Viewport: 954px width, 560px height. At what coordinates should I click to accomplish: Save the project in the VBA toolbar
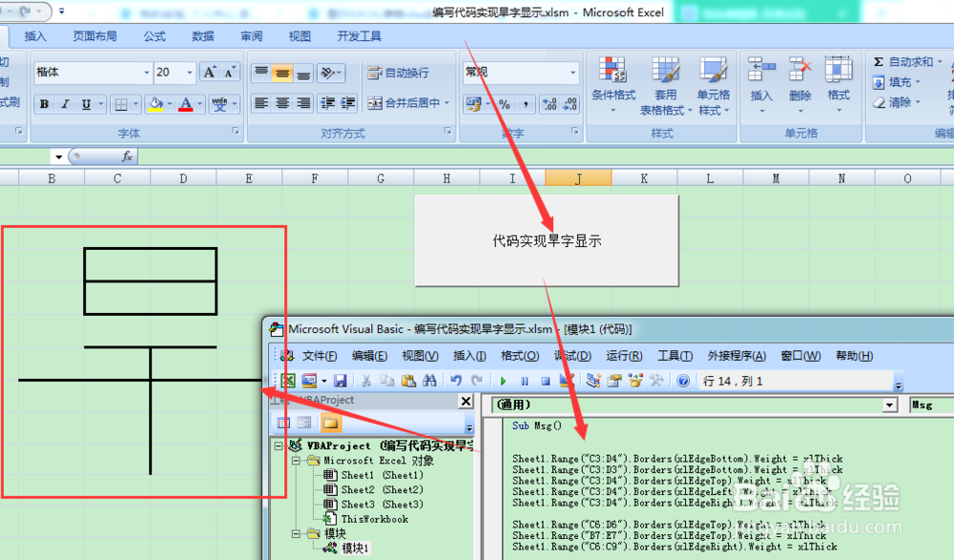pyautogui.click(x=341, y=381)
